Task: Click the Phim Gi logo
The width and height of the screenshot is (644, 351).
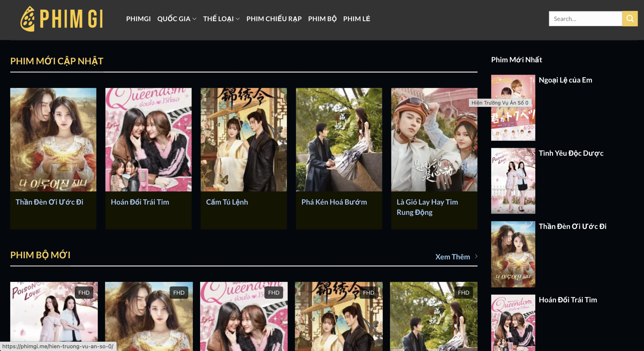Action: click(x=62, y=19)
